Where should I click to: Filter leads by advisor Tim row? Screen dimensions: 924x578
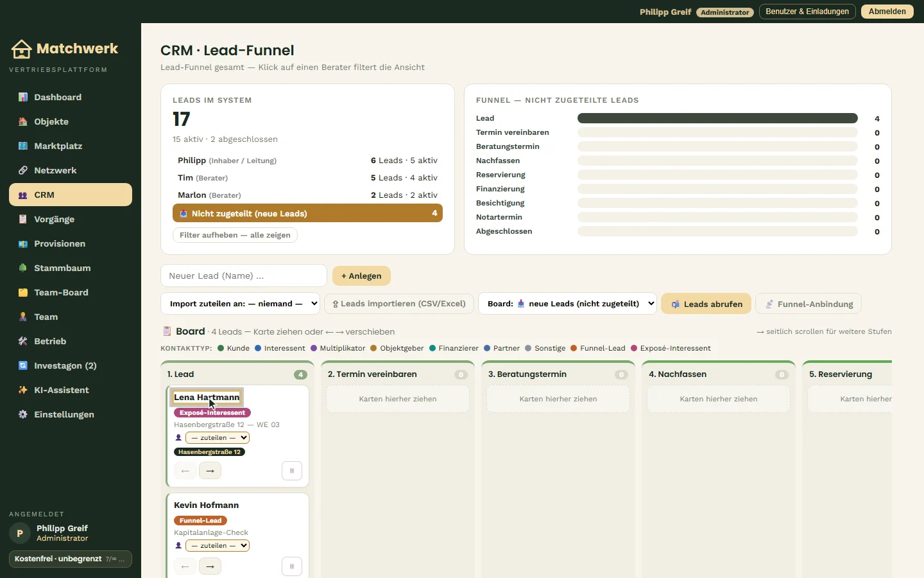307,178
